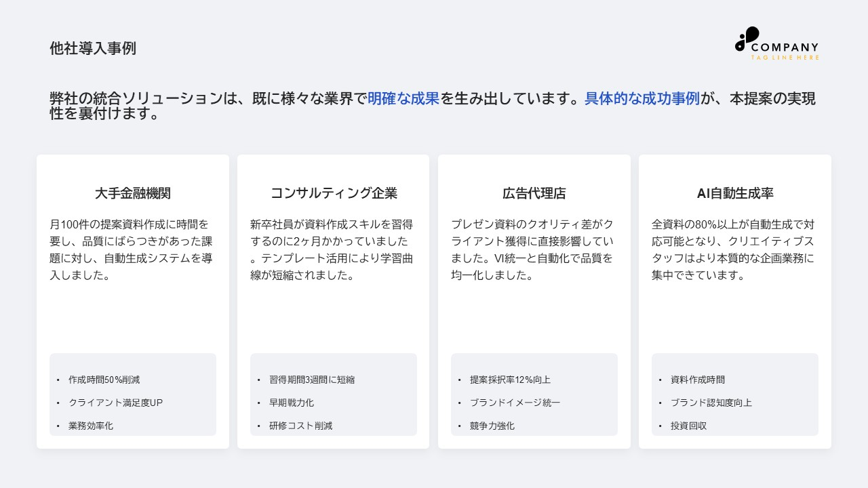
Task: Select the 業務効率化 list entry
Action: coord(93,426)
